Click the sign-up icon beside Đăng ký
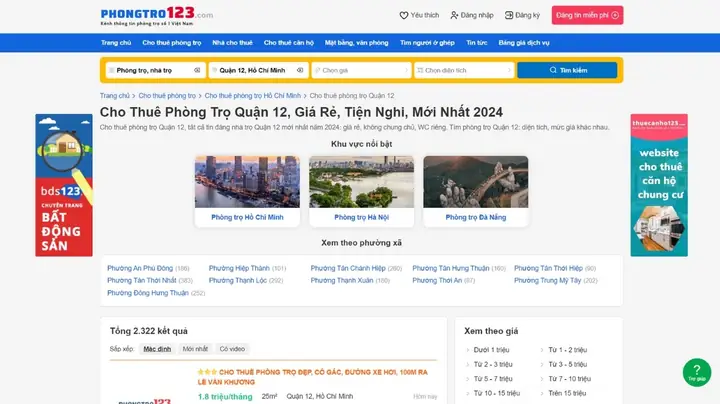This screenshot has width=720, height=404. click(x=509, y=15)
